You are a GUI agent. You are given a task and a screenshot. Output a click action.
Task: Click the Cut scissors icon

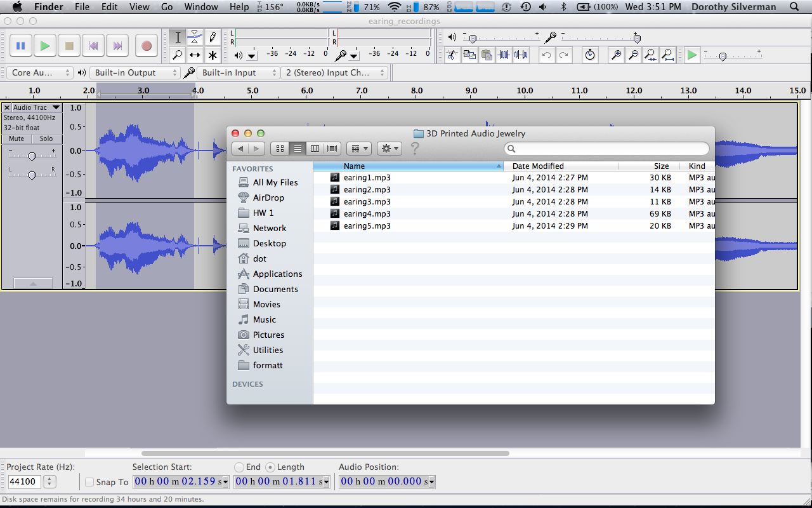452,55
